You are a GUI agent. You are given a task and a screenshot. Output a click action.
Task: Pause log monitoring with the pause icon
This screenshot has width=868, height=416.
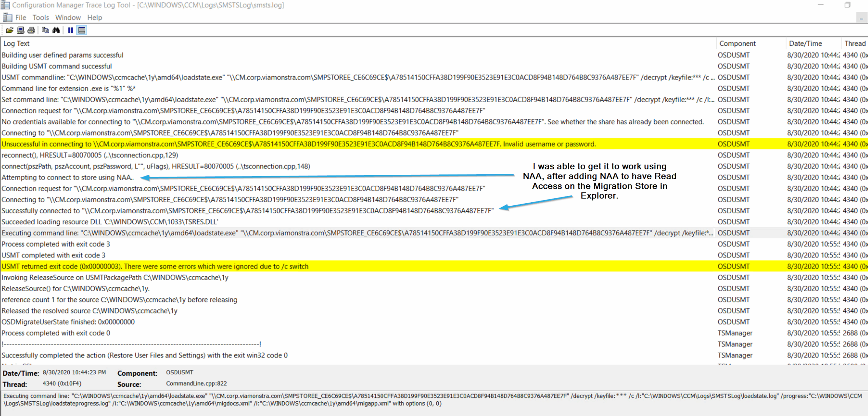click(71, 30)
